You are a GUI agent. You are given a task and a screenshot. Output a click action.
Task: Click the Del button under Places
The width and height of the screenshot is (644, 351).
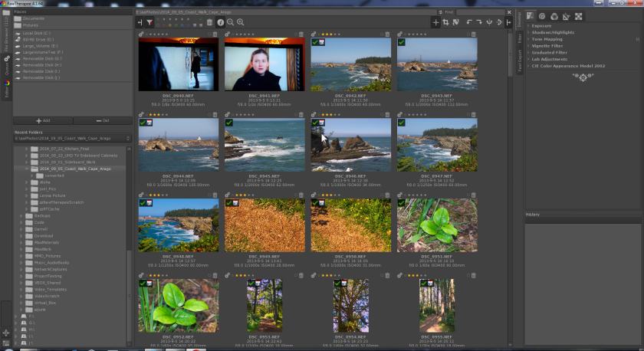[102, 120]
